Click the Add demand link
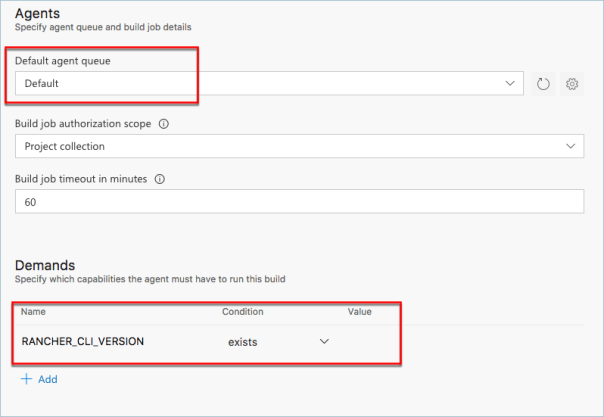The width and height of the screenshot is (604, 417). pyautogui.click(x=42, y=380)
